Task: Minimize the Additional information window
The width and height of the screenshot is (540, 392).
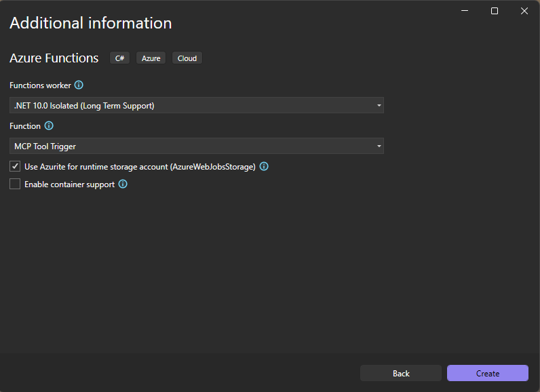Action: pyautogui.click(x=465, y=11)
